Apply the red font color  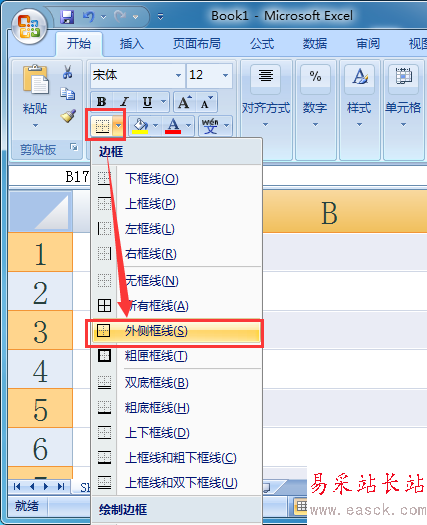click(x=173, y=126)
